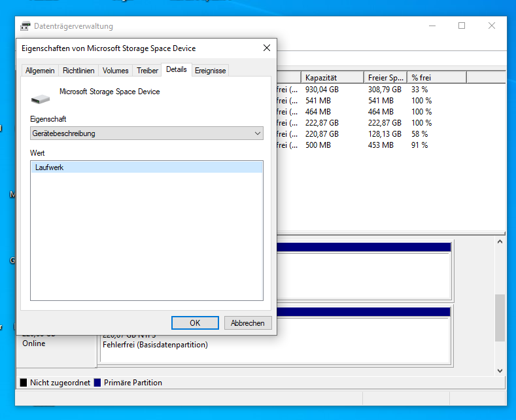Confirm the dialog with OK
Screen dimensions: 516x420
pos(195,323)
